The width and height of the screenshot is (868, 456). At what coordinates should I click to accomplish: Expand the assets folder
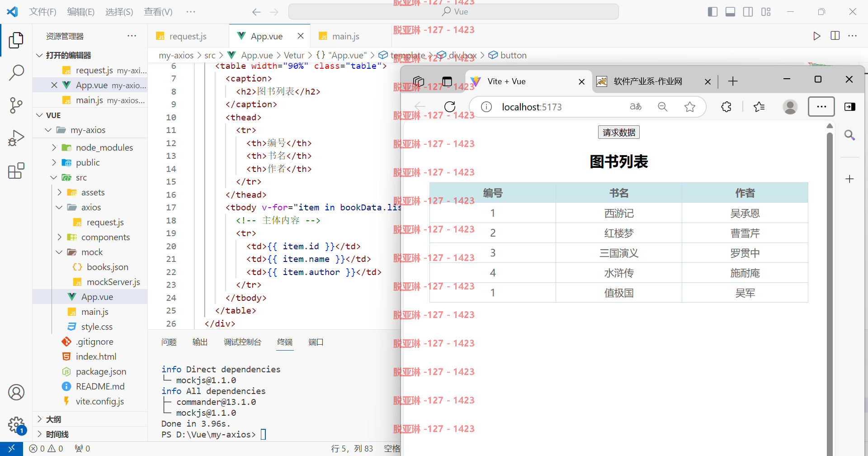tap(59, 192)
